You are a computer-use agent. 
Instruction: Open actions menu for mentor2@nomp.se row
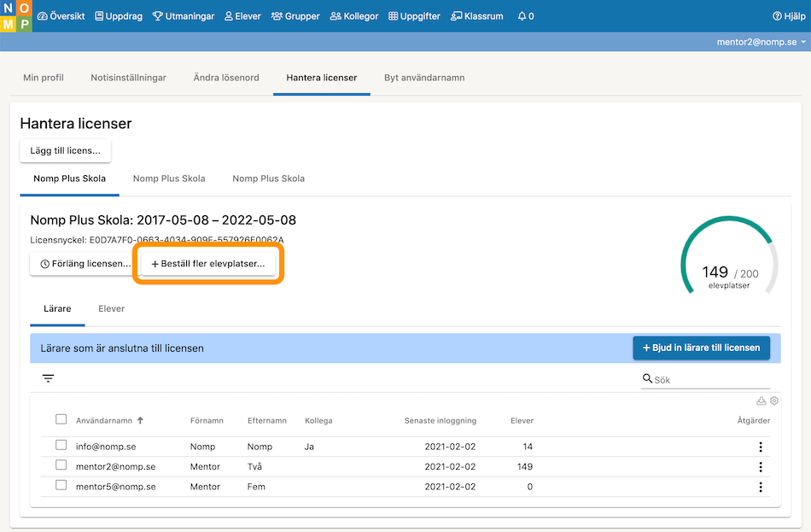[x=761, y=467]
